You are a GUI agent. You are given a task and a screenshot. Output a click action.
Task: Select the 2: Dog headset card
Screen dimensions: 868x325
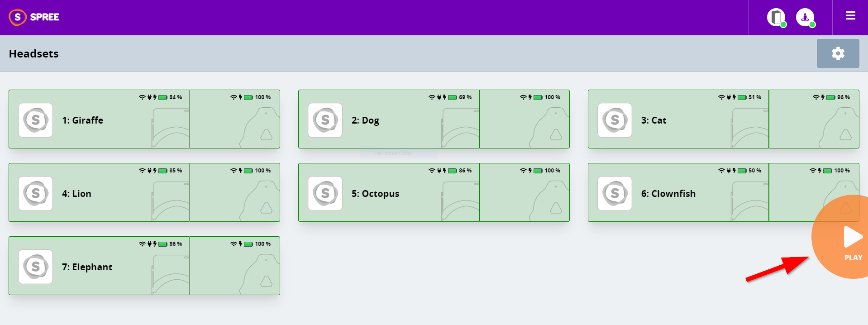[389, 120]
